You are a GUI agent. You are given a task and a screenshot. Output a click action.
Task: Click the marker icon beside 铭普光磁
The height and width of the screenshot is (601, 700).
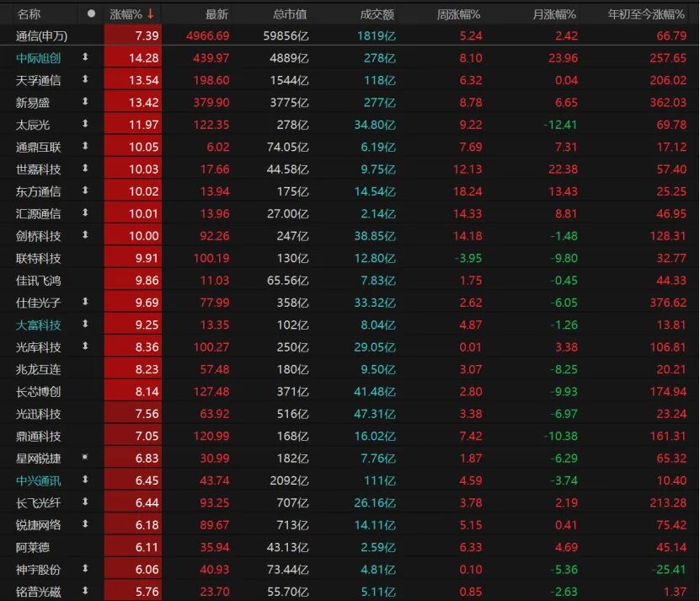click(84, 591)
